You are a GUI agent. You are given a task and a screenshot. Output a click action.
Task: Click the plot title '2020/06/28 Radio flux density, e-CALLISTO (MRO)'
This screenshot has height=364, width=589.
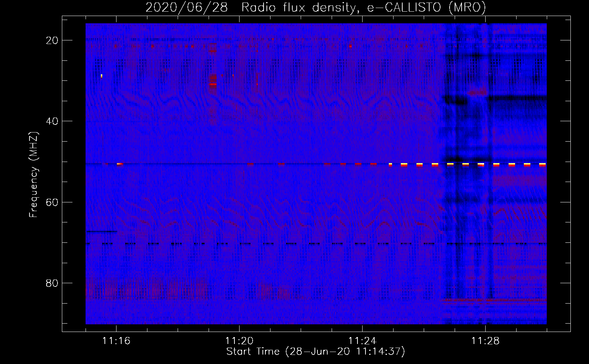[316, 8]
